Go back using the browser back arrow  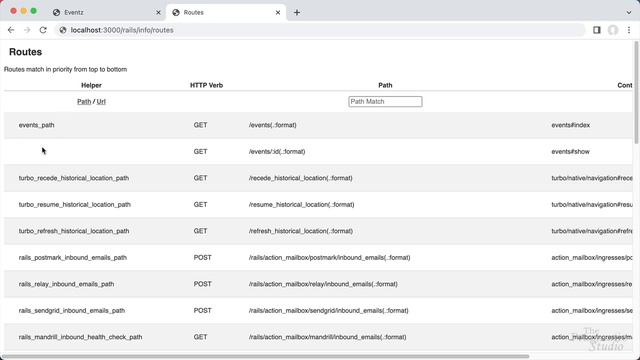pyautogui.click(x=11, y=30)
